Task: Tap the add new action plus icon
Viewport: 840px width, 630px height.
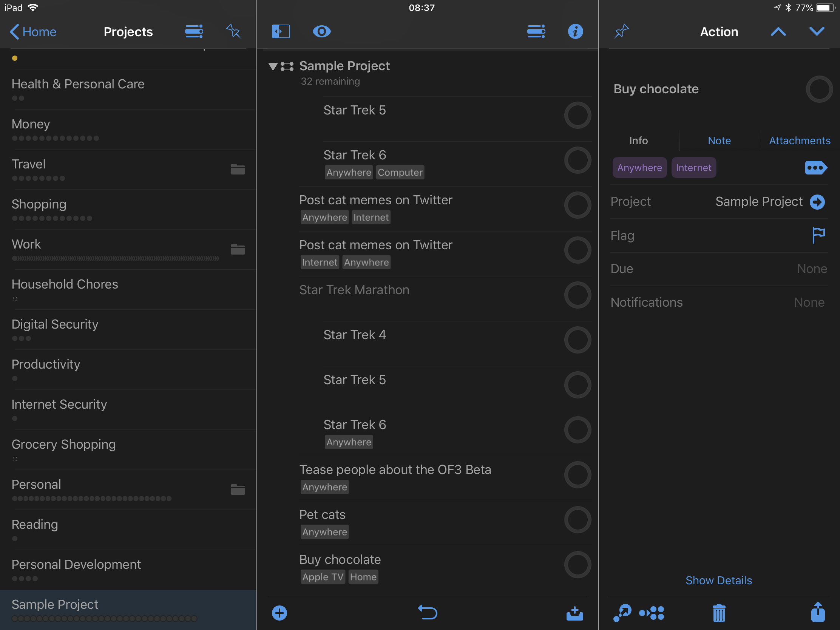Action: tap(279, 613)
